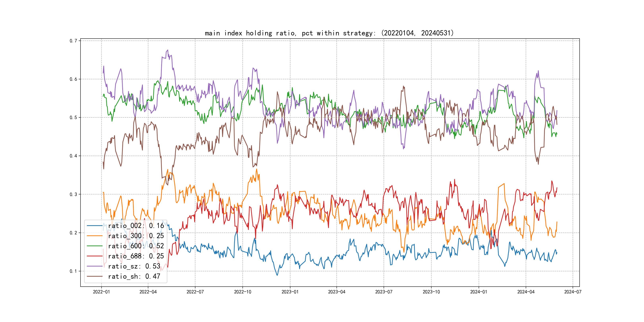
Task: Click the purple line sample in legend
Action: click(x=95, y=266)
